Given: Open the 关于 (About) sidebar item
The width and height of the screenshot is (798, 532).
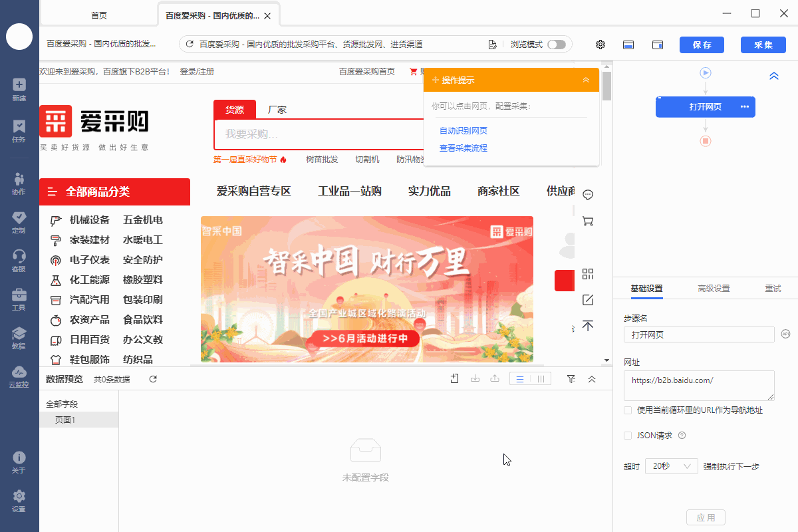Looking at the screenshot, I should point(19,462).
